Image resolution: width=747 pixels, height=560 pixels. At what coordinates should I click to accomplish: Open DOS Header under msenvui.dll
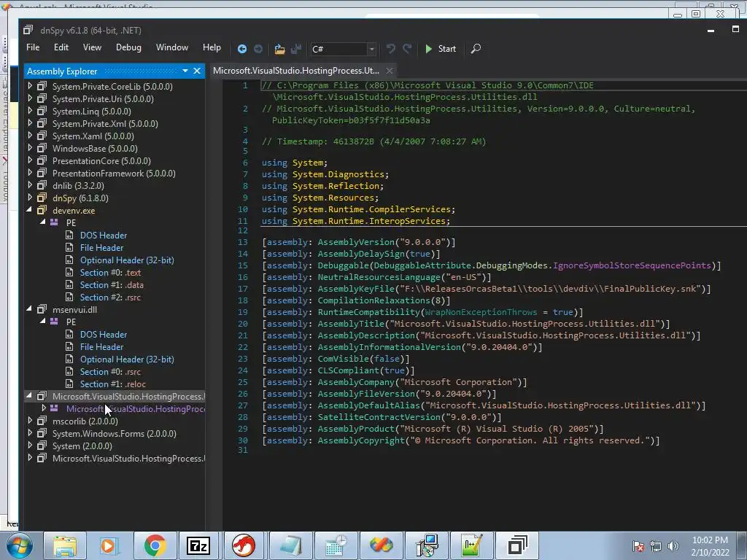click(x=104, y=334)
